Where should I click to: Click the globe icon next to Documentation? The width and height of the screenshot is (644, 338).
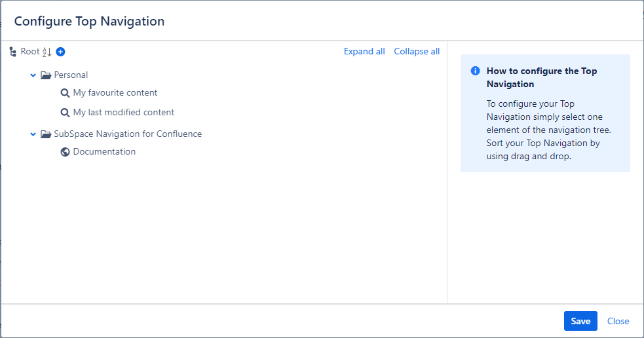65,152
